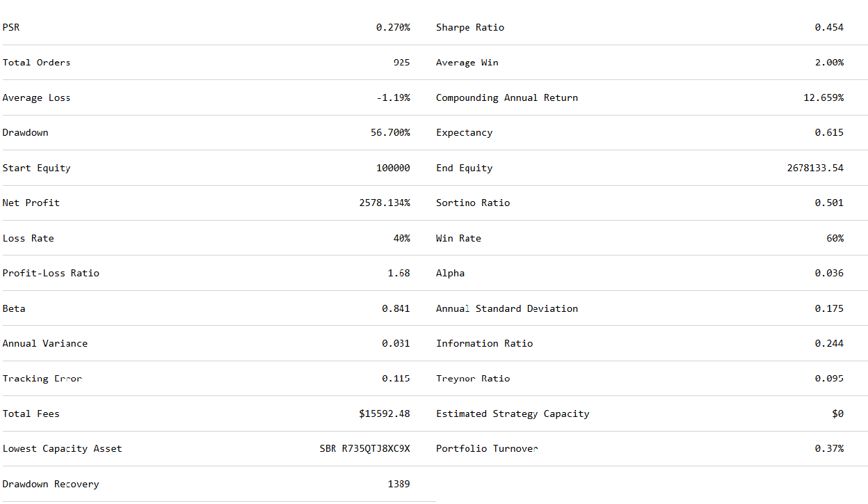Select the Total Orders value 925
Image resolution: width=868 pixels, height=504 pixels.
[x=401, y=63]
